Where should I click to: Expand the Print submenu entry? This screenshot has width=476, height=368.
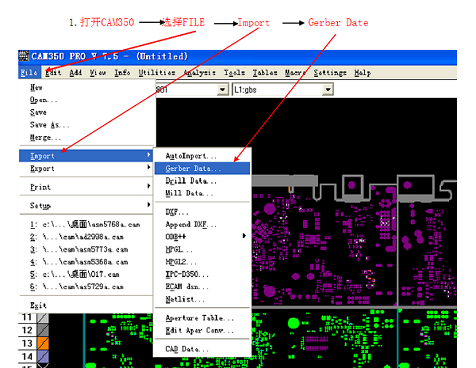(86, 187)
